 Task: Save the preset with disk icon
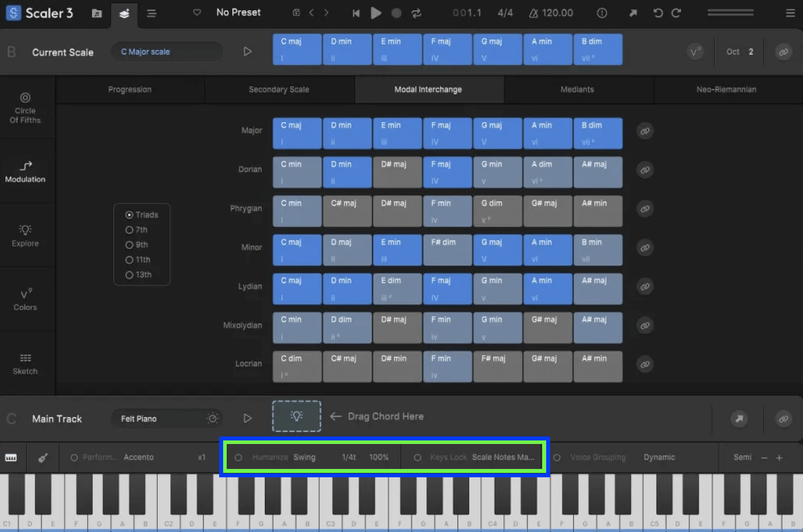(x=296, y=13)
